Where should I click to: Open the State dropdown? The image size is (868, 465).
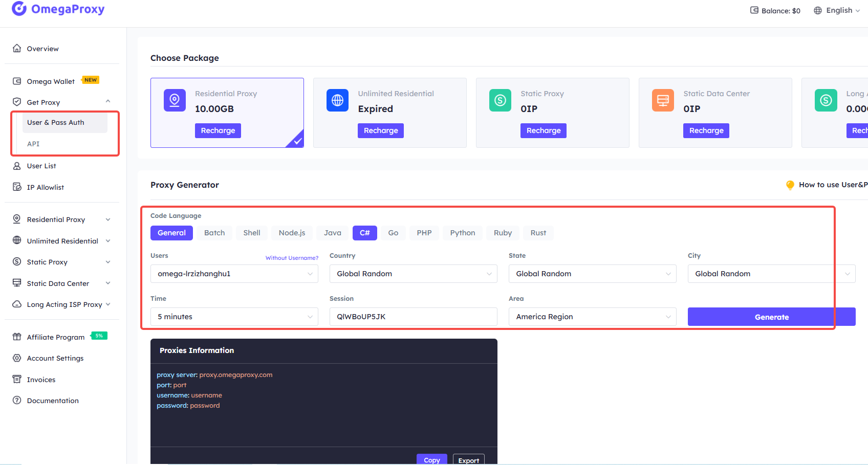coord(593,274)
